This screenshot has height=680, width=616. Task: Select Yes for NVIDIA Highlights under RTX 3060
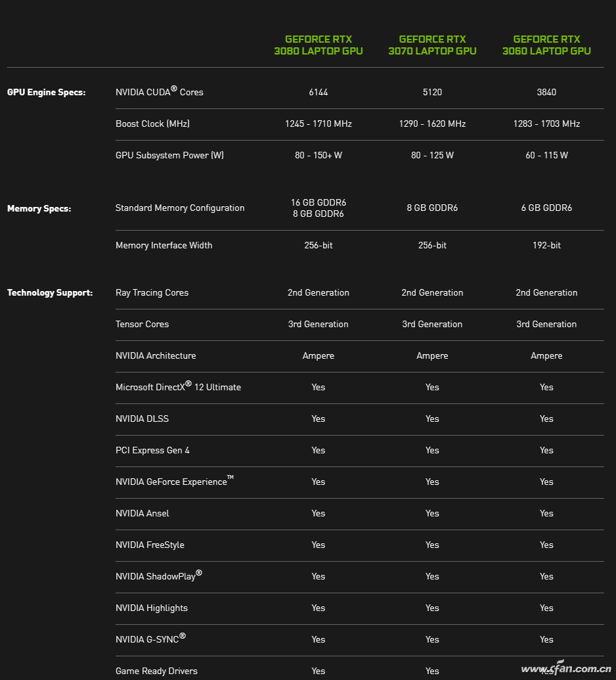click(546, 608)
